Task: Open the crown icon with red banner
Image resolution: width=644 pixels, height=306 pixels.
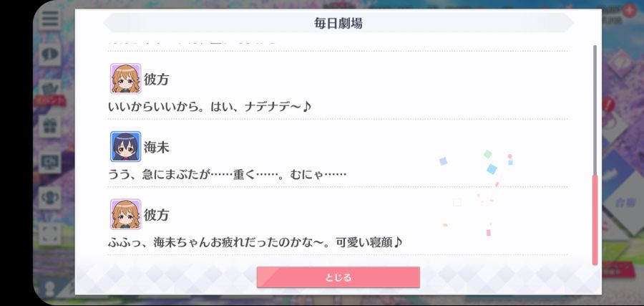Action: (x=50, y=92)
